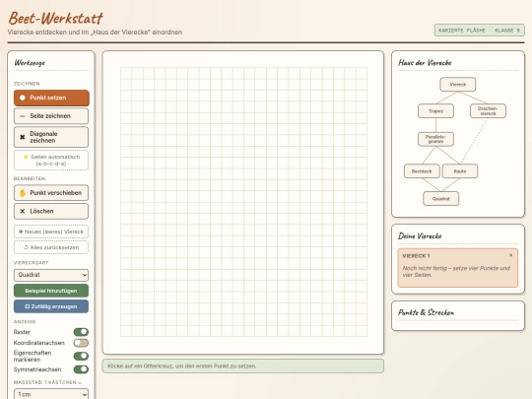Click the Quadrat node in the diagram

440,198
